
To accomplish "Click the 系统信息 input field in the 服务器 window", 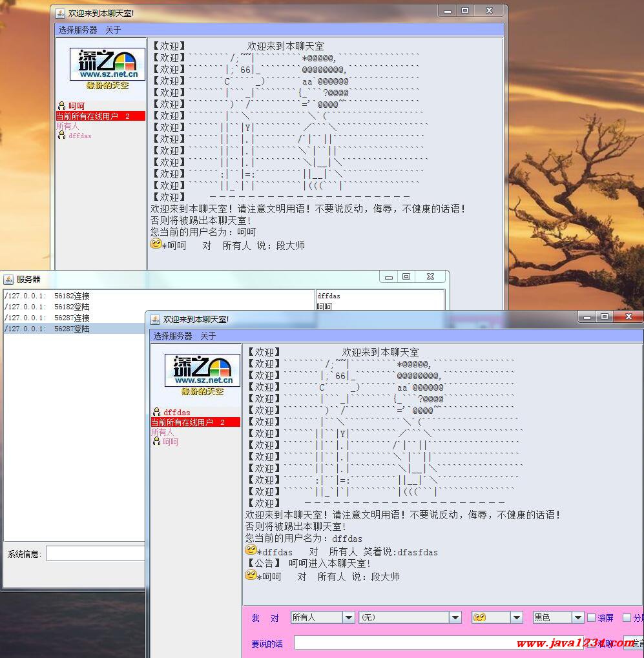I will [96, 553].
